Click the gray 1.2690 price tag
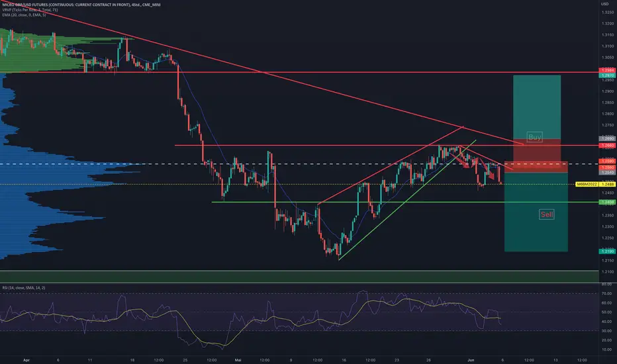The height and width of the screenshot is (364, 617). coord(606,138)
